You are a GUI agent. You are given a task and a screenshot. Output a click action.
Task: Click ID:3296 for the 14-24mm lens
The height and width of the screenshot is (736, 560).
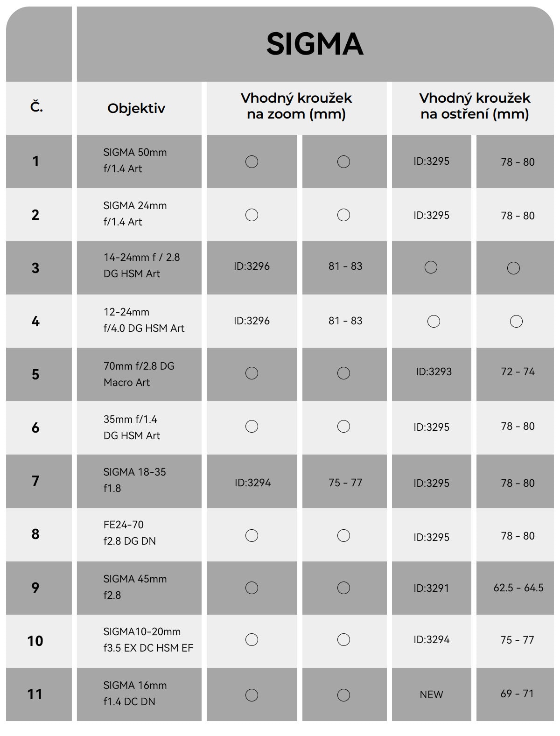[252, 266]
